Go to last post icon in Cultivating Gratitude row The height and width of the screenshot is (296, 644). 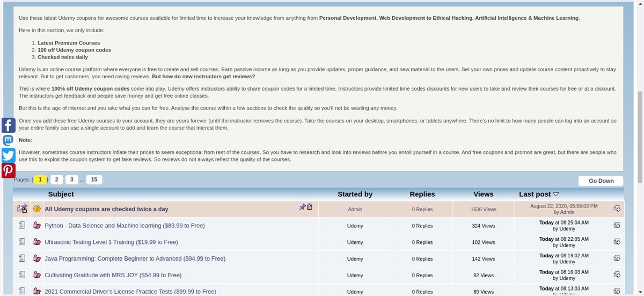[617, 275]
